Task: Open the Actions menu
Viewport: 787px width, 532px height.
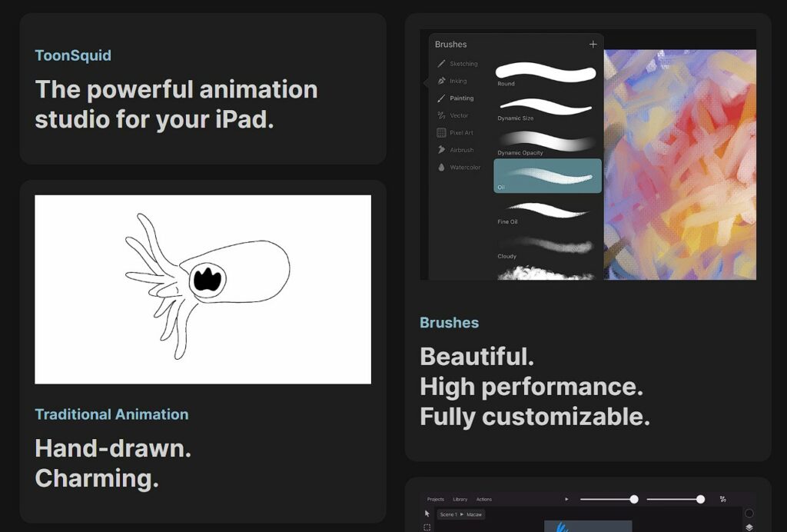Action: tap(484, 500)
